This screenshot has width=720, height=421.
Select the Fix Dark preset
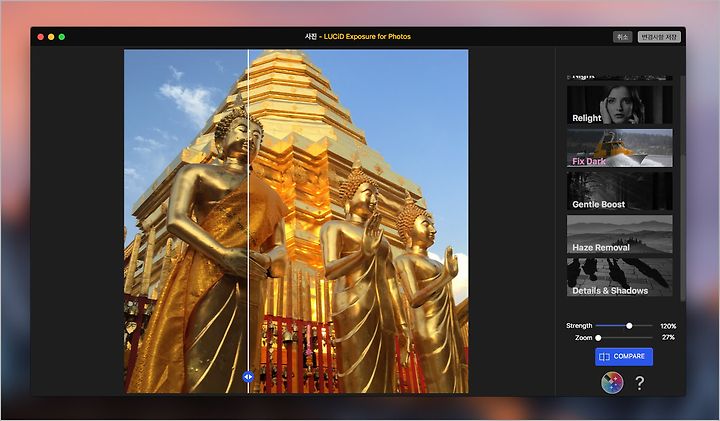(x=619, y=148)
